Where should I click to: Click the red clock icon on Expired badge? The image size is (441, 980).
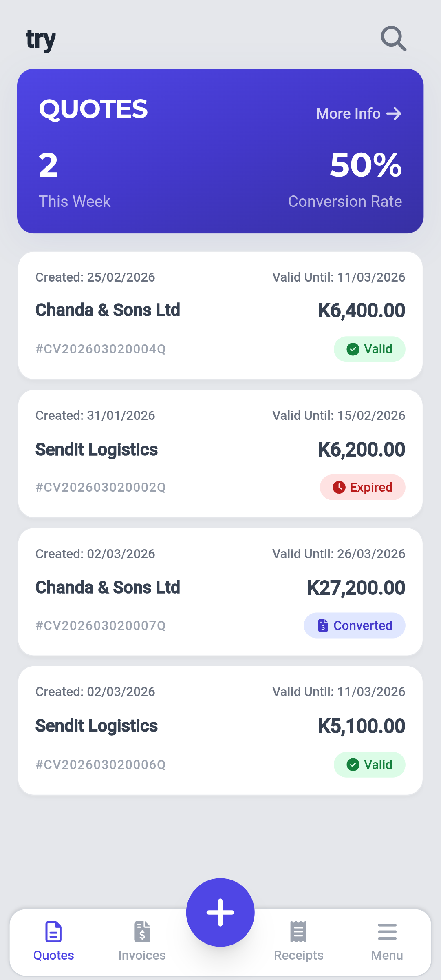click(x=339, y=487)
